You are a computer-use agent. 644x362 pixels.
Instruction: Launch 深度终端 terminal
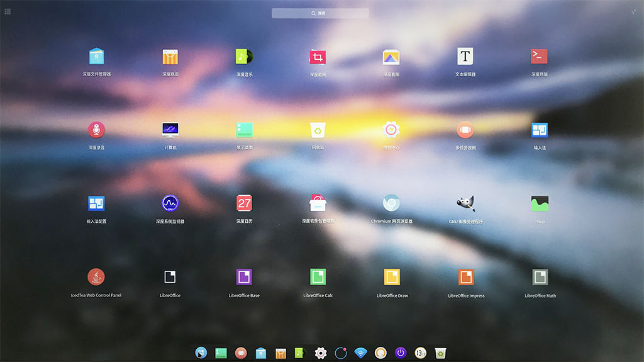tap(539, 57)
